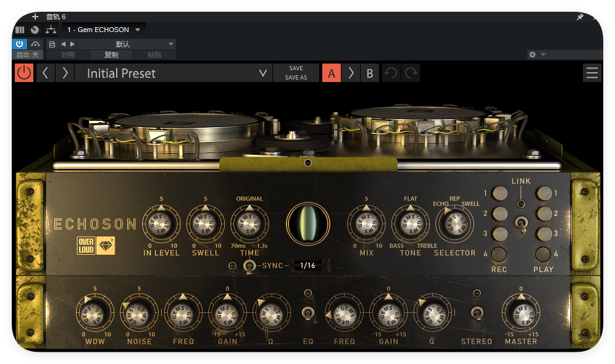Toggle PLAY head button 2
Image resolution: width=615 pixels, height=364 pixels.
(543, 213)
